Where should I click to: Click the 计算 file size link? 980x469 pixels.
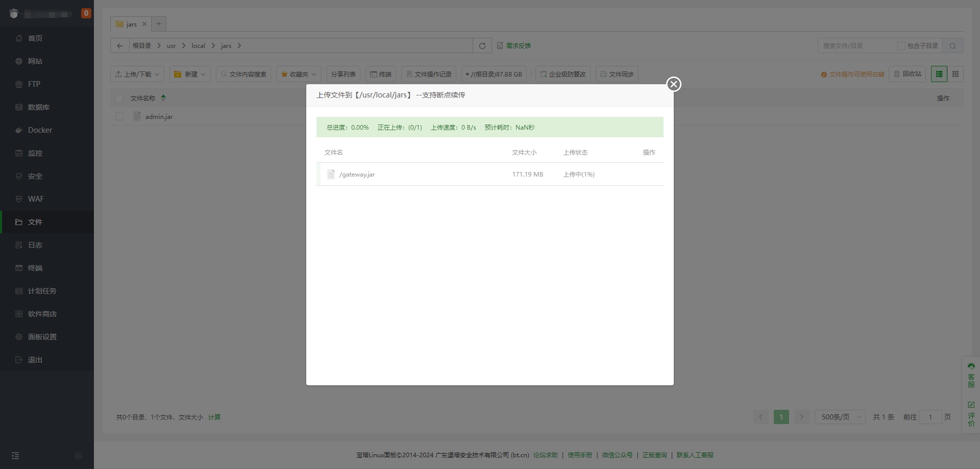[x=214, y=417]
